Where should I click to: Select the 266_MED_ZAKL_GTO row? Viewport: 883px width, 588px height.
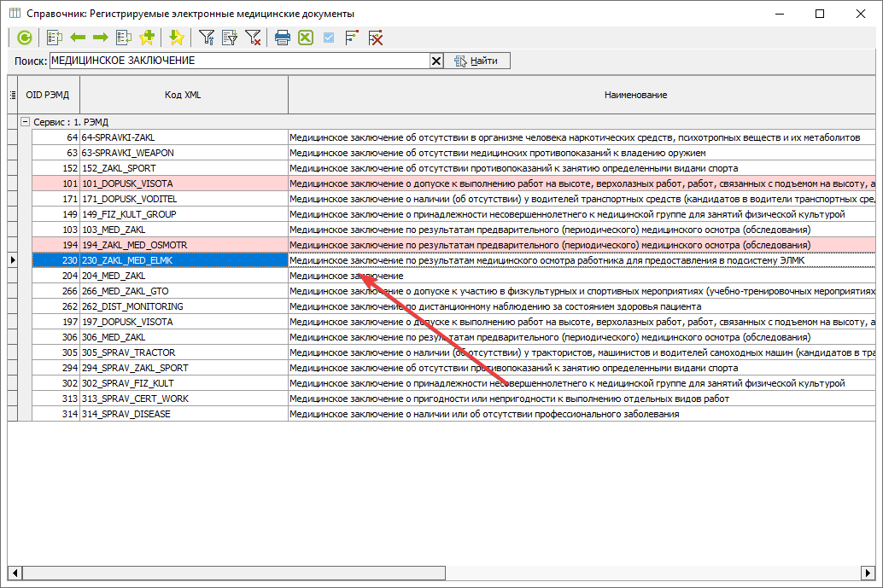coord(453,291)
